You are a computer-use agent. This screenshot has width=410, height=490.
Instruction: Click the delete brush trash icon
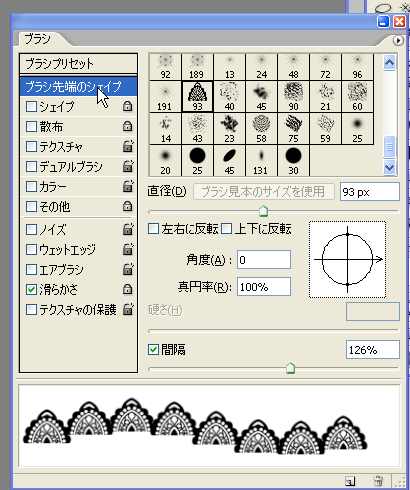click(378, 481)
